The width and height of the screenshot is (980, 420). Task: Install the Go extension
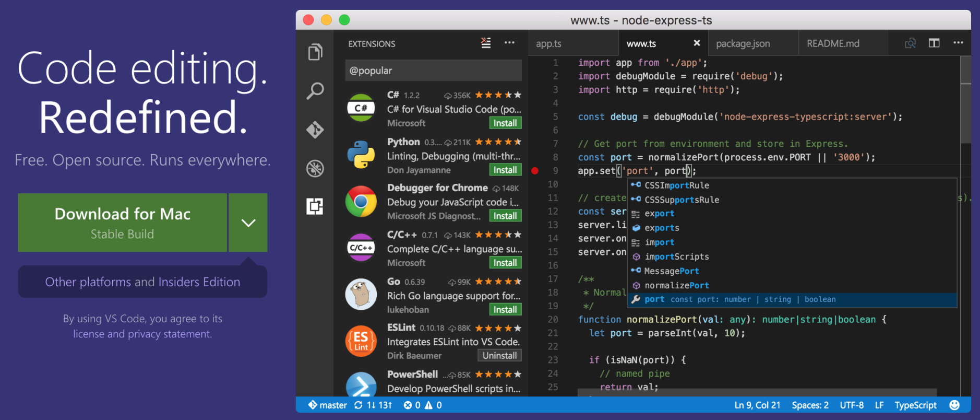tap(505, 310)
